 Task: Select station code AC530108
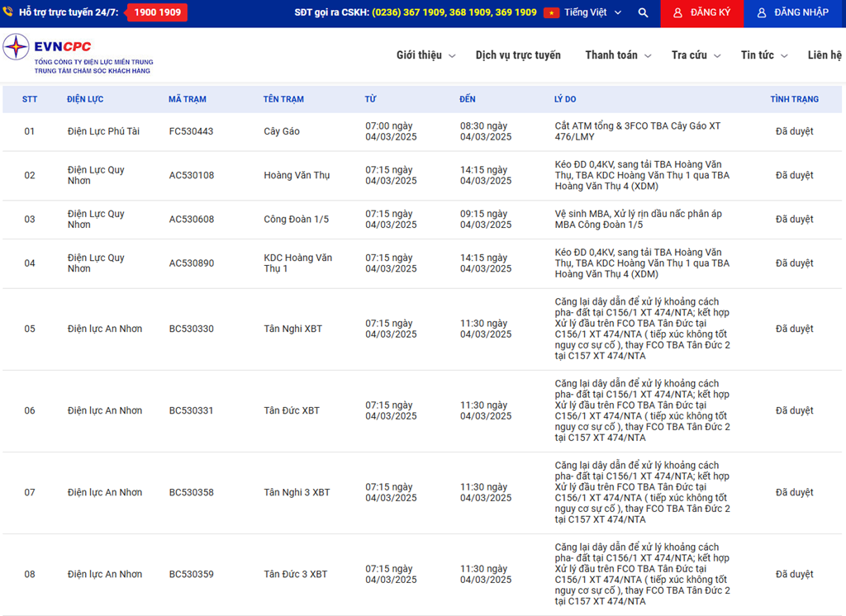tap(192, 175)
